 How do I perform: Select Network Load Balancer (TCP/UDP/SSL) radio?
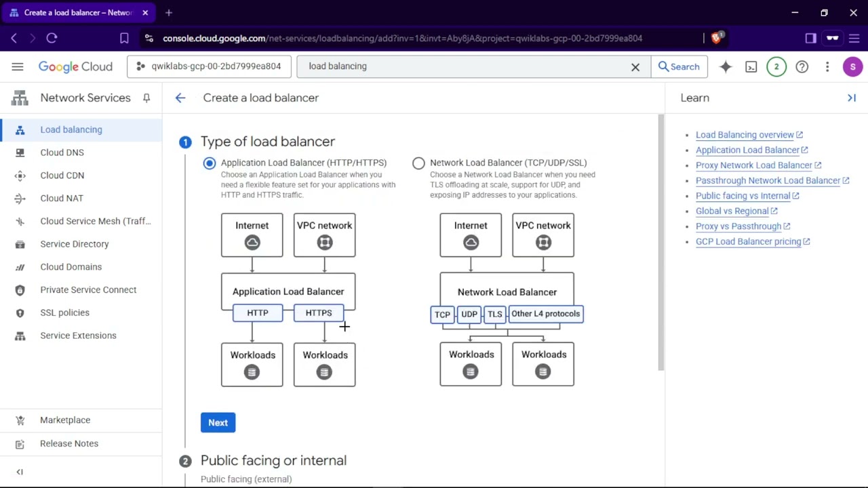tap(418, 163)
